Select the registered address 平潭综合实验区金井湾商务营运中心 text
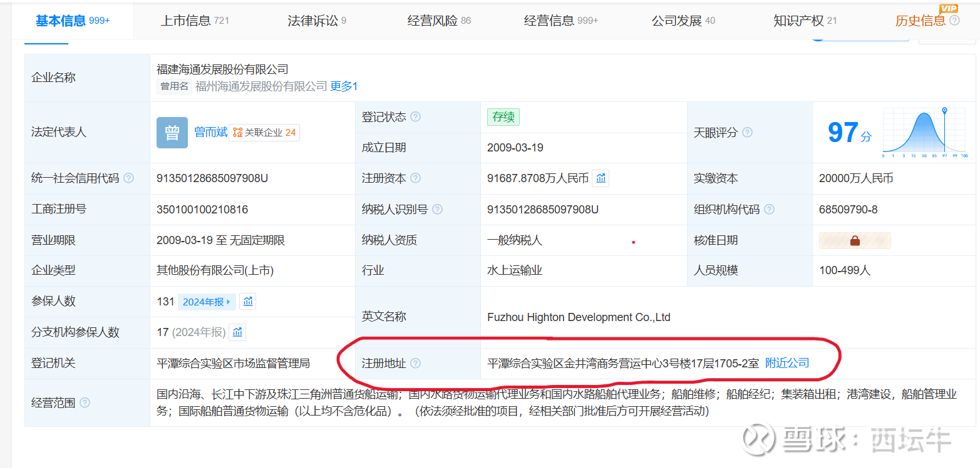This screenshot has height=470, width=980. [623, 363]
